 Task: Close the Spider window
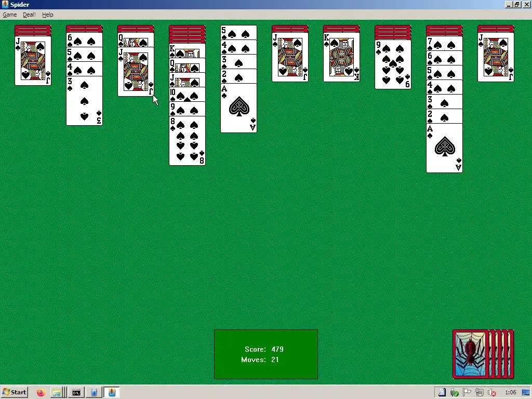[x=526, y=4]
